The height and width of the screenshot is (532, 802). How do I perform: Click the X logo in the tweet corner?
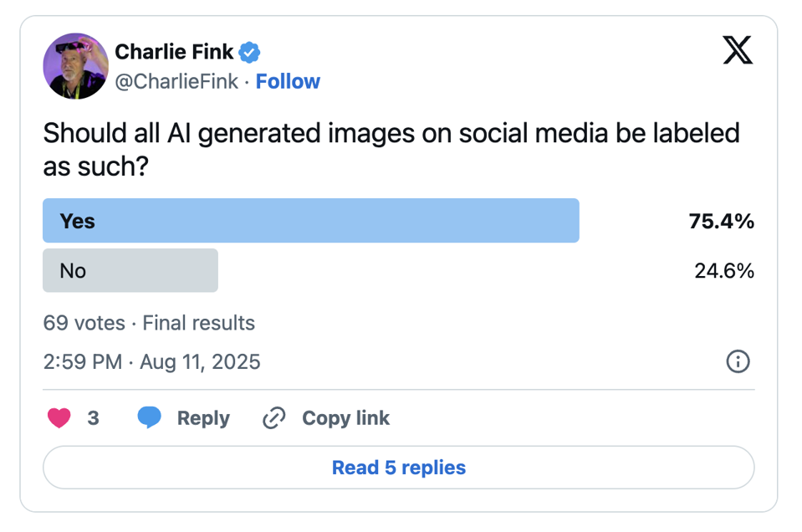coord(737,52)
